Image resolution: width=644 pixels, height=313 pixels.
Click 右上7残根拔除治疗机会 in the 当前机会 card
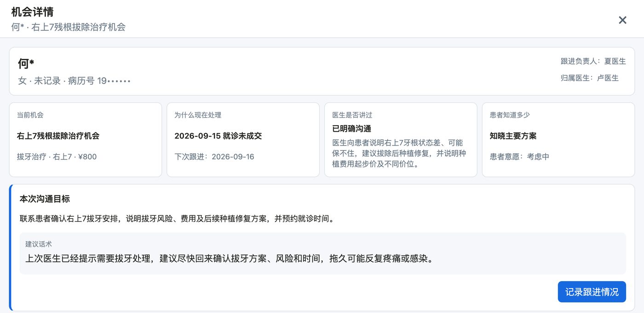58,136
